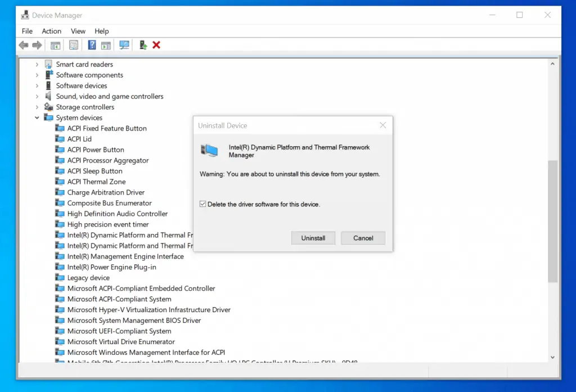Click the Update device driver toolbar icon
Image resolution: width=576 pixels, height=392 pixels.
coord(143,45)
